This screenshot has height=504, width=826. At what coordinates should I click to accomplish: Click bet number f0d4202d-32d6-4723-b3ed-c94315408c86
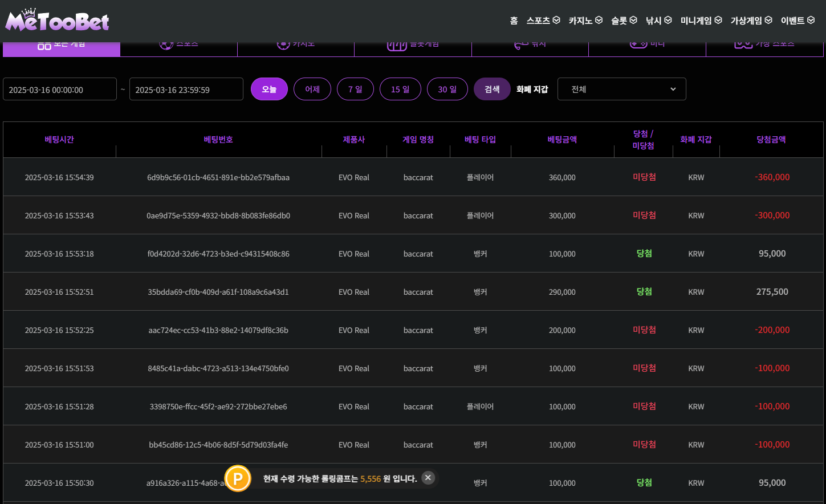click(218, 254)
